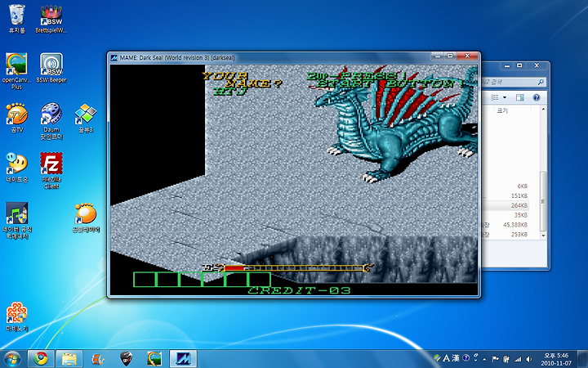Click the black guitar pick taskbar icon
Screen dimensions: 588x368
(127, 359)
